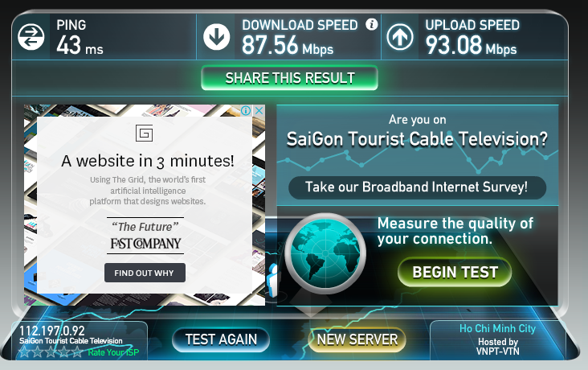
Task: Rate ISP with third star
Action: coord(51,352)
